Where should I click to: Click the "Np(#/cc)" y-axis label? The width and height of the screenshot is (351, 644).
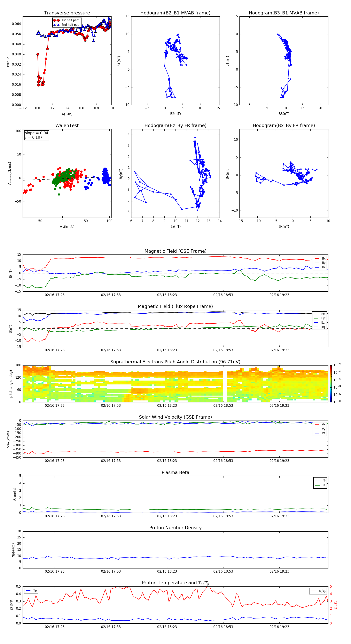coord(13,550)
